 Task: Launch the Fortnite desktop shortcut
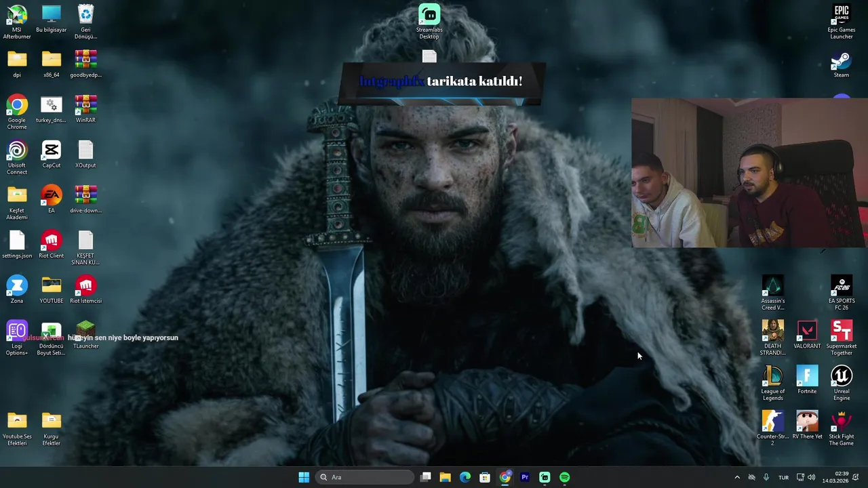tap(807, 380)
